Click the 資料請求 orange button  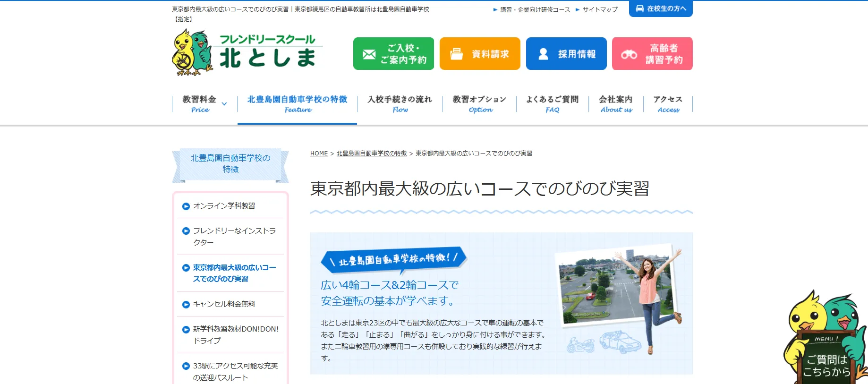click(x=480, y=54)
